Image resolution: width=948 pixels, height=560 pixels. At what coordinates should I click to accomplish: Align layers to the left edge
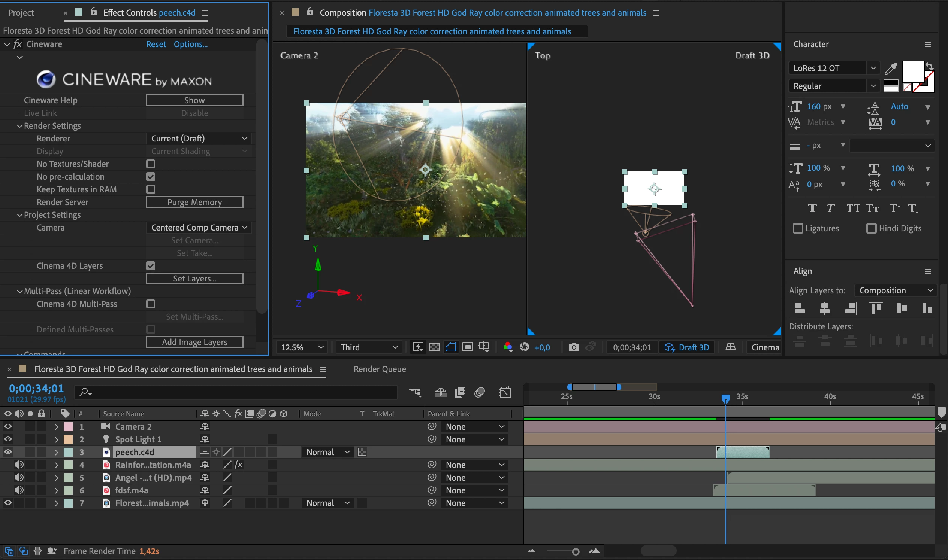click(799, 308)
